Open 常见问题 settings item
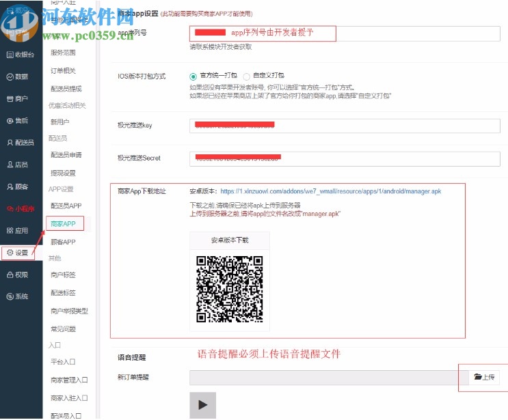Screen dimensions: 508x420 coord(63,329)
